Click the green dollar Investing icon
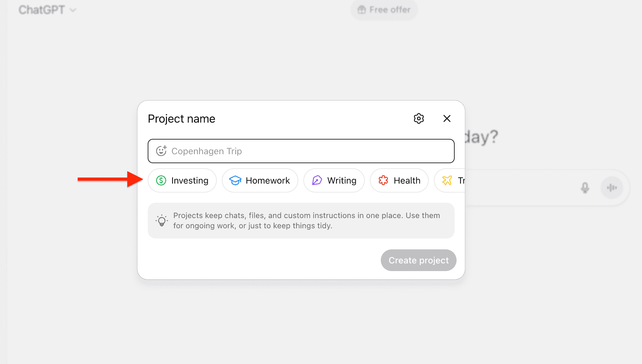 point(161,180)
